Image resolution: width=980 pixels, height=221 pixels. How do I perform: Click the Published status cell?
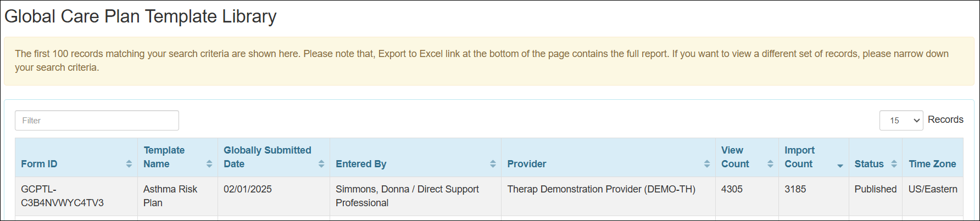point(875,189)
